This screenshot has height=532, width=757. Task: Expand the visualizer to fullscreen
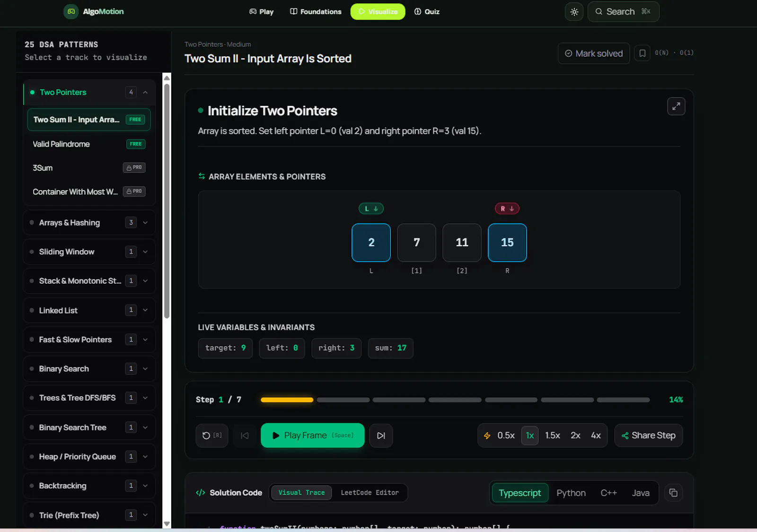click(676, 106)
